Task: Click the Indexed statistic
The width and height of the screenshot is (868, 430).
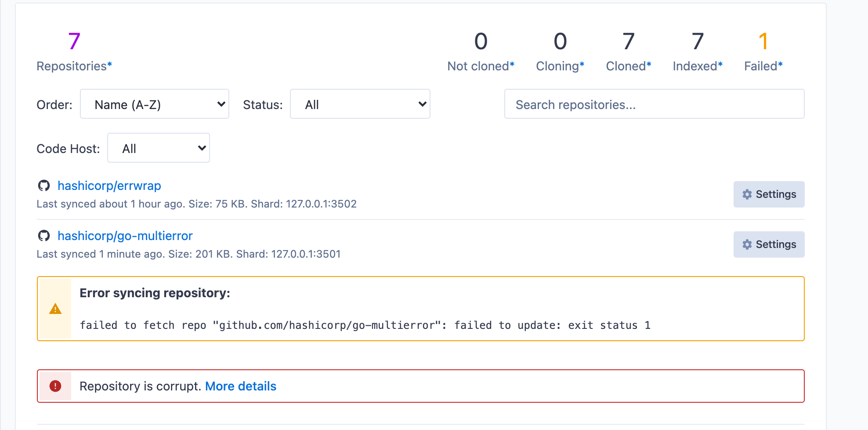Action: (698, 51)
